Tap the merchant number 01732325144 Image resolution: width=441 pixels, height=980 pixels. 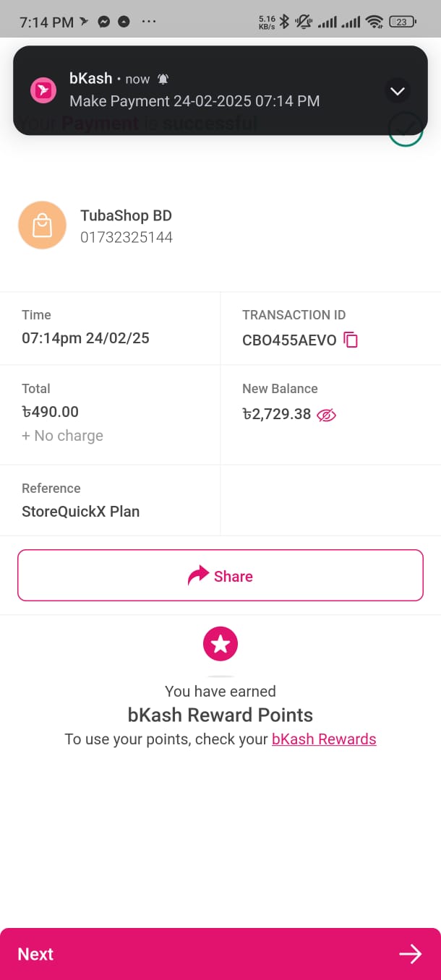coord(126,237)
